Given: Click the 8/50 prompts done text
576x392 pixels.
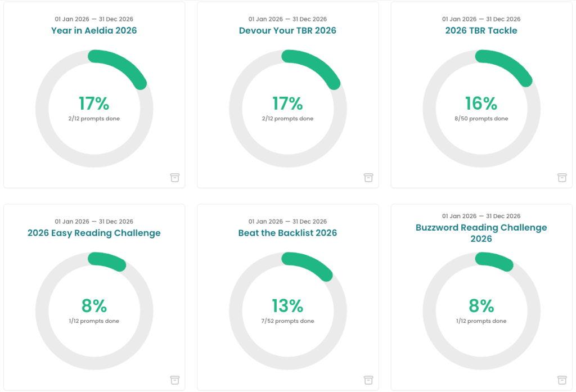Looking at the screenshot, I should coord(481,119).
